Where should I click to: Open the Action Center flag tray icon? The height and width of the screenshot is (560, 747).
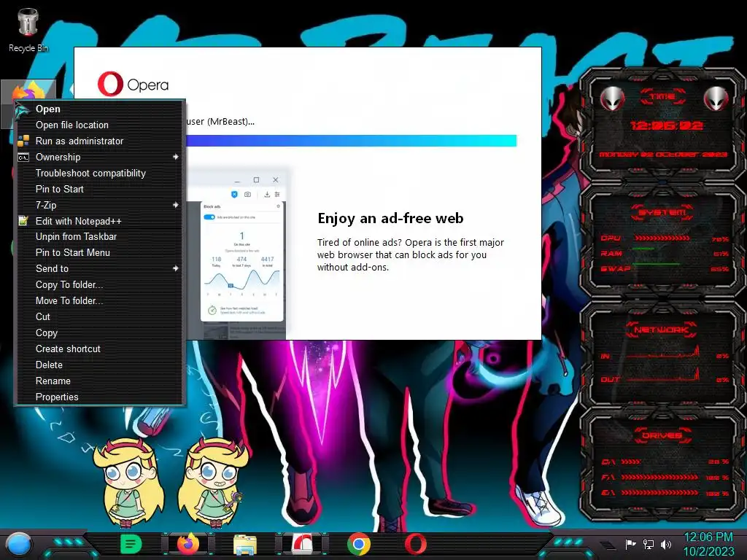click(631, 544)
